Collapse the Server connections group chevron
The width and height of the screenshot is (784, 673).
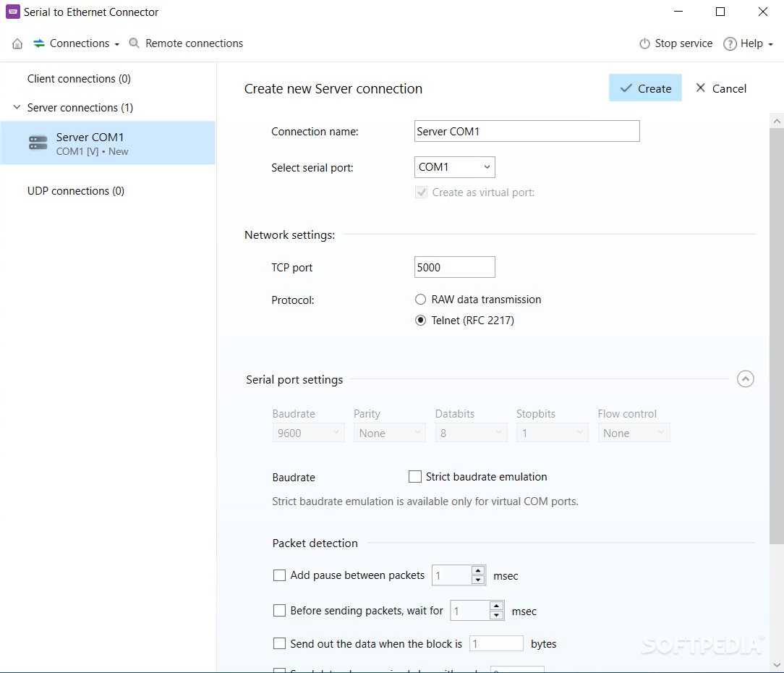click(17, 107)
